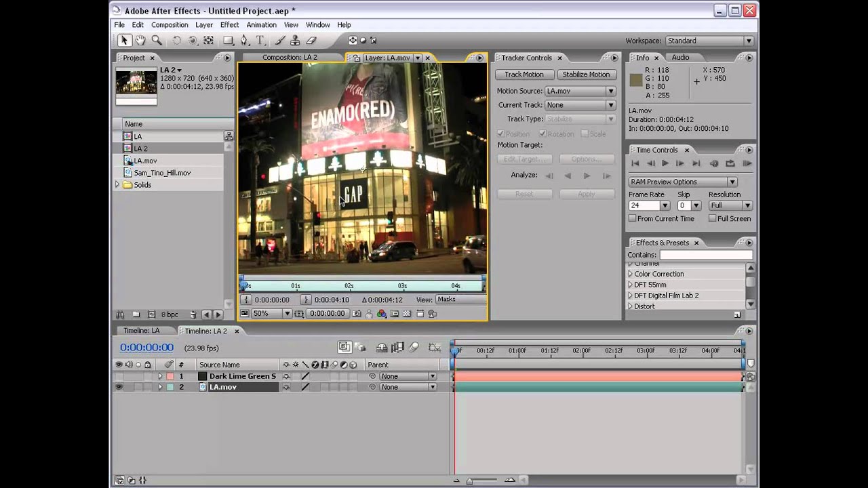Set layer Out point button in viewer
868x488 pixels.
tap(307, 300)
